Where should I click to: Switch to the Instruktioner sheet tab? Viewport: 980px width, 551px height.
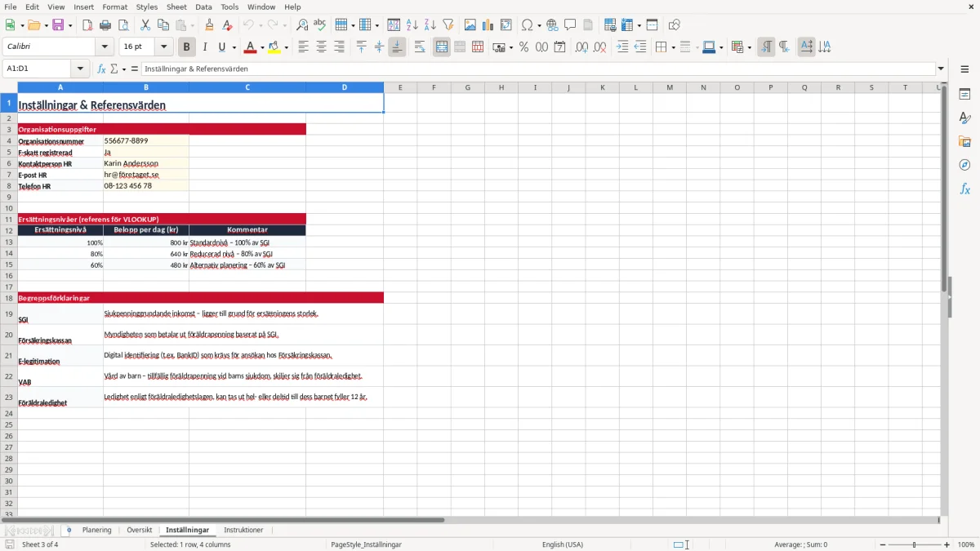pyautogui.click(x=243, y=531)
